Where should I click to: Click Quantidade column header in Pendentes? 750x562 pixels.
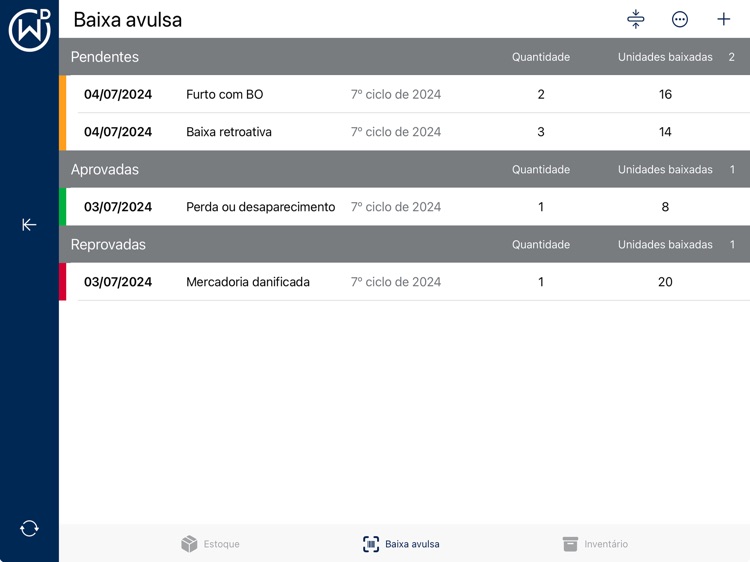(541, 57)
